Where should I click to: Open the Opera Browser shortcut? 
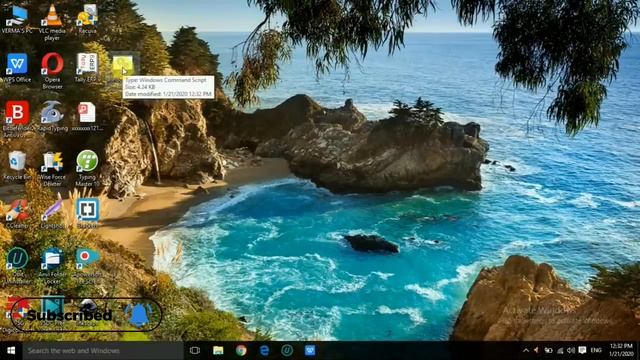click(52, 71)
